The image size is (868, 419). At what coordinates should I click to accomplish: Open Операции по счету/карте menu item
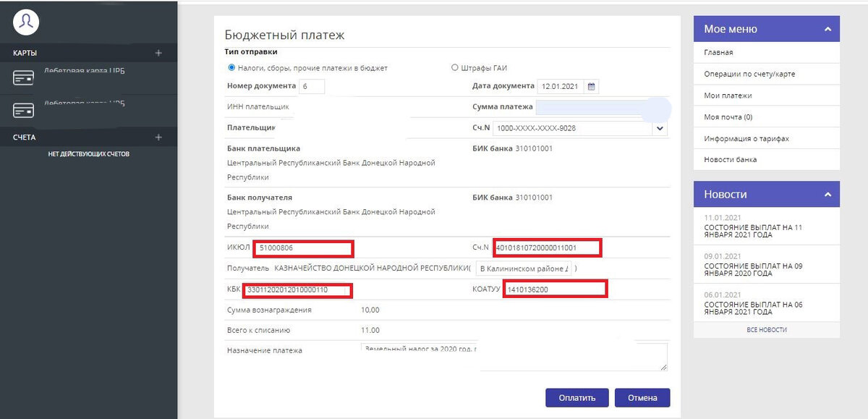767,74
